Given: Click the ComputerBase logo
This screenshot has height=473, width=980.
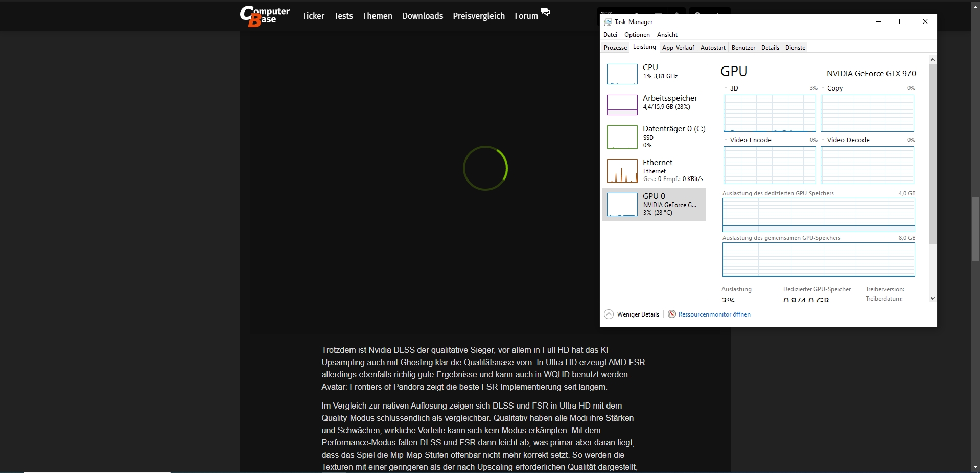Looking at the screenshot, I should pos(265,16).
